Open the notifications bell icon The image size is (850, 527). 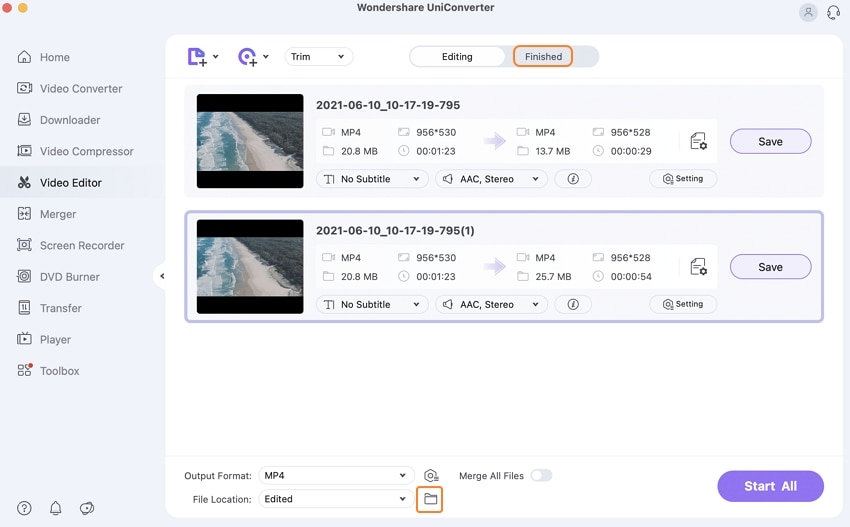tap(55, 508)
